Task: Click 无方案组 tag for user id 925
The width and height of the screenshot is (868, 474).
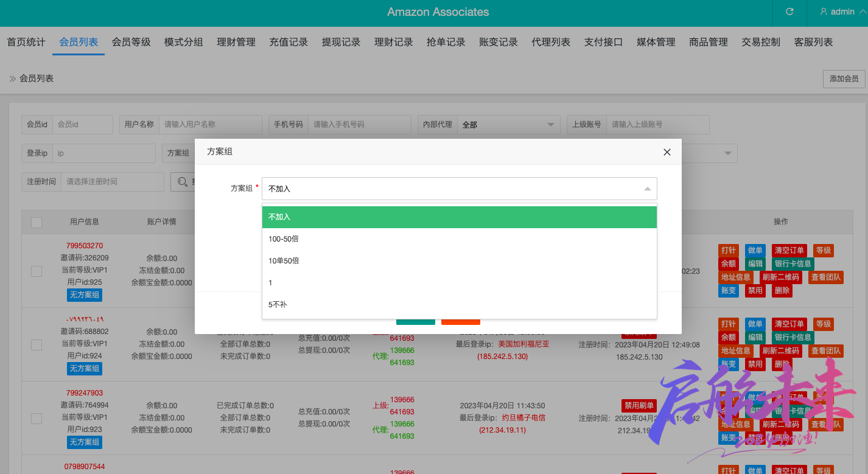Action: 85,295
